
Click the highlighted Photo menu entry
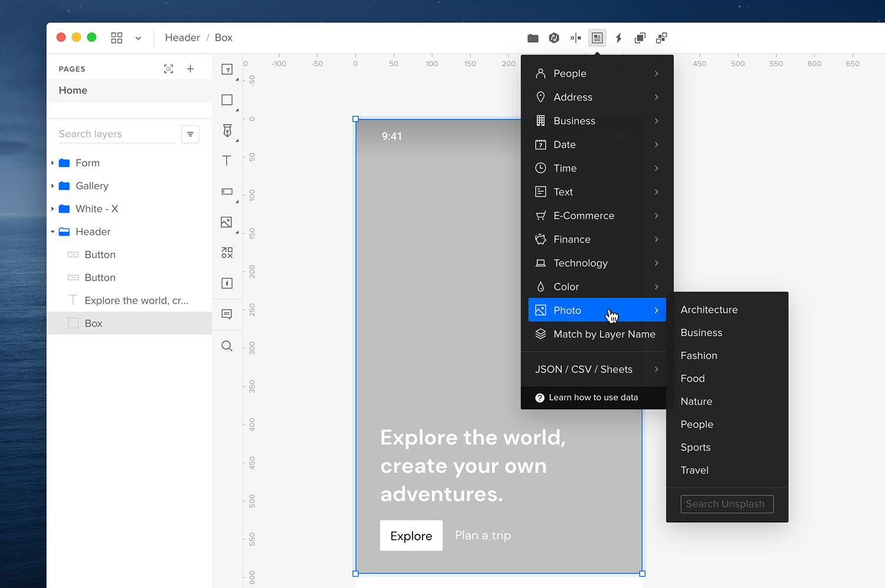[597, 310]
